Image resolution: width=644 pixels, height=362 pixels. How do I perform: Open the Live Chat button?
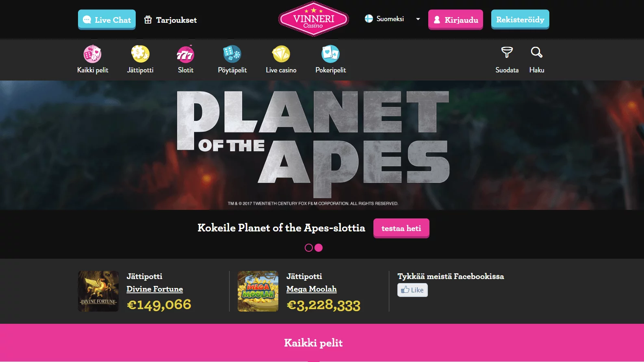pyautogui.click(x=107, y=20)
